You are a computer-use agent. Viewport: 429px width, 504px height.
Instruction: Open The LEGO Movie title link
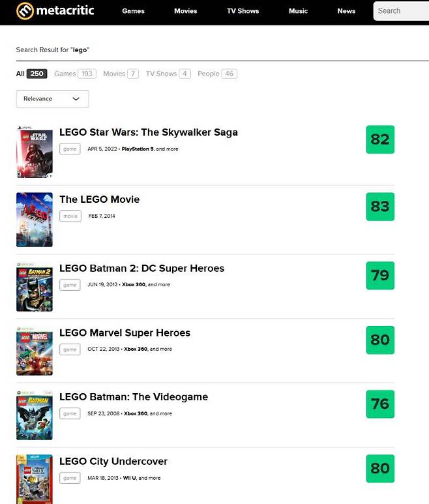tap(99, 200)
